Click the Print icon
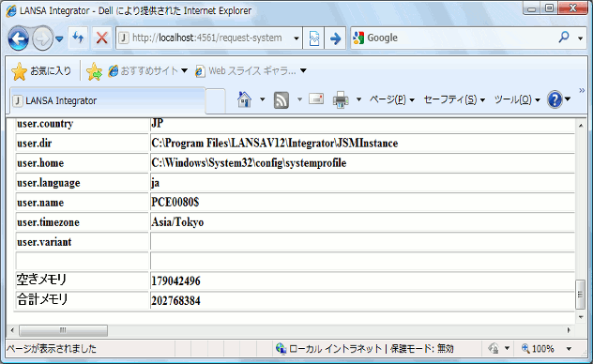The height and width of the screenshot is (364, 593). 341,99
